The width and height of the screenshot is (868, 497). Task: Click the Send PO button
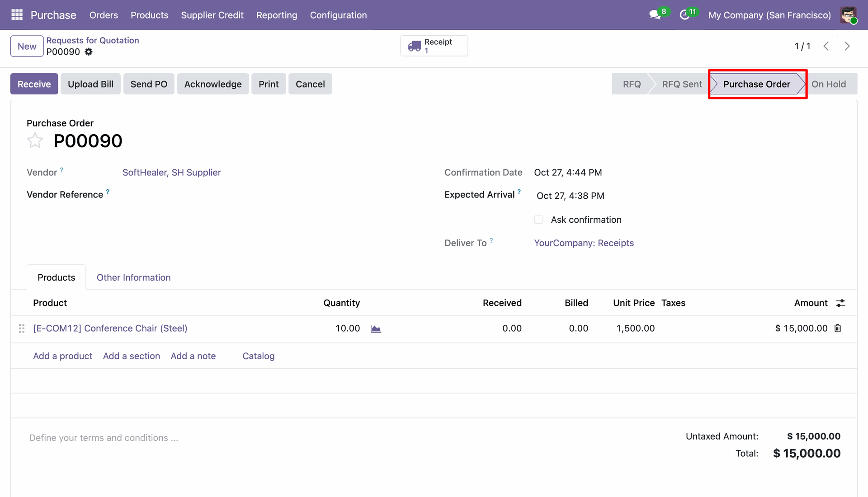(x=149, y=84)
